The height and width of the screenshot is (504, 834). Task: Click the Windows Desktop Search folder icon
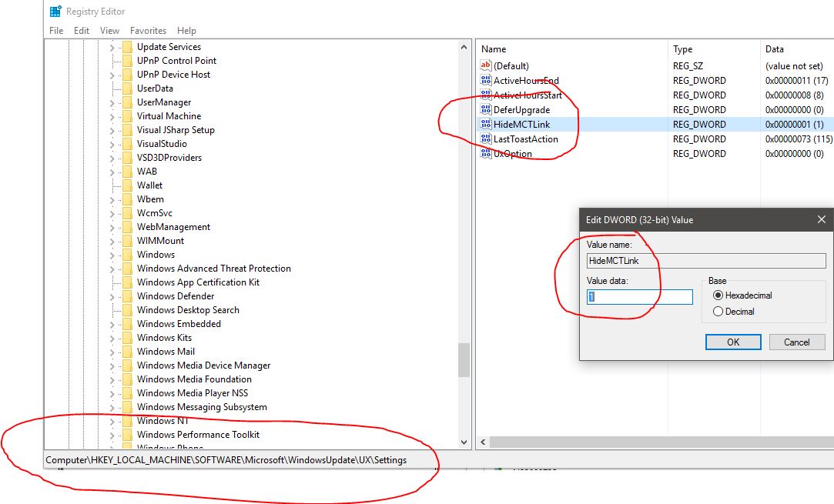[x=127, y=310]
